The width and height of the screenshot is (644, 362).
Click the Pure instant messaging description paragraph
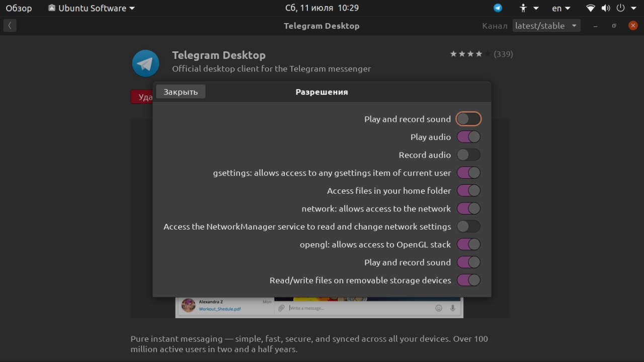coord(309,344)
